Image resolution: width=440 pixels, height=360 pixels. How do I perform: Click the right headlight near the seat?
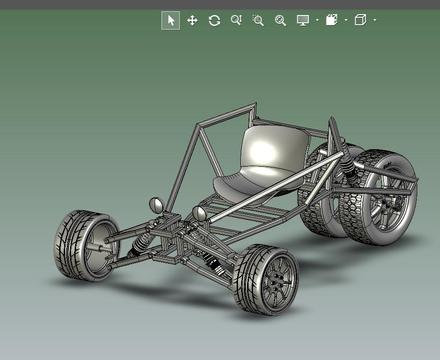coord(199,213)
